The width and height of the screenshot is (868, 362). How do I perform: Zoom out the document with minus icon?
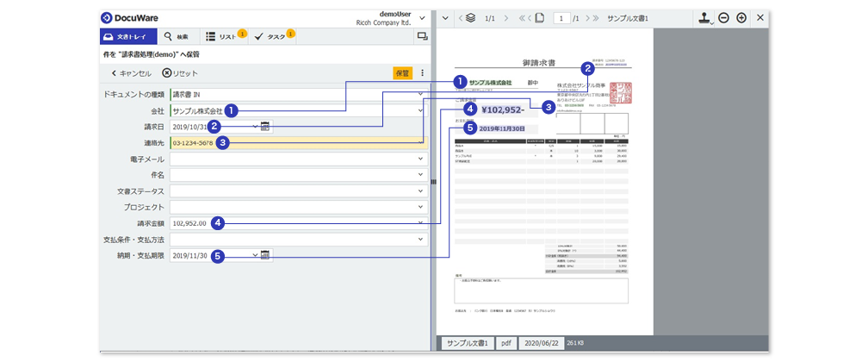click(723, 18)
